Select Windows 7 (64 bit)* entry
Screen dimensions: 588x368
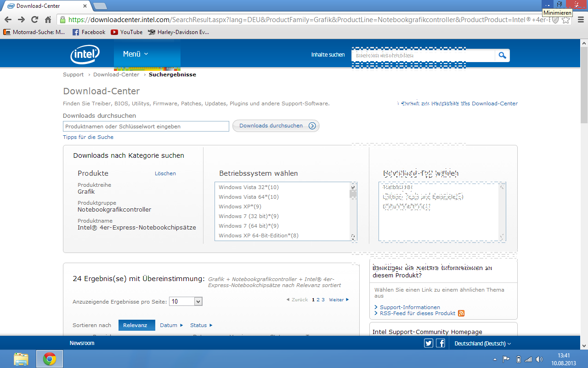[x=249, y=226]
